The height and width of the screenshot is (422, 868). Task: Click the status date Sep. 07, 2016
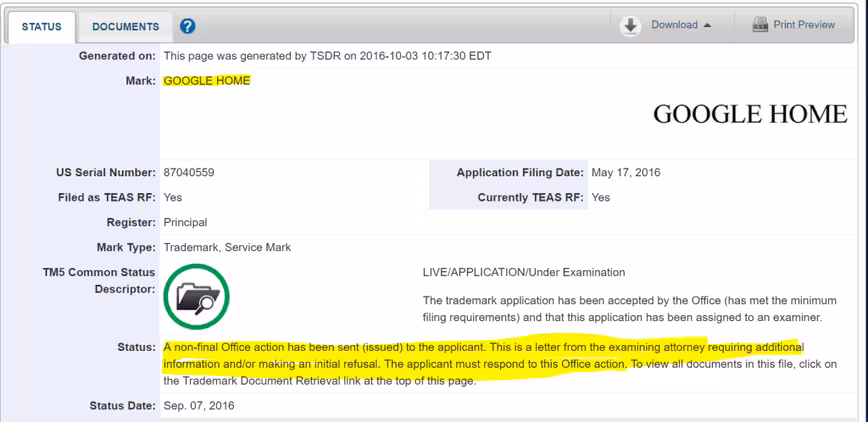tap(199, 406)
